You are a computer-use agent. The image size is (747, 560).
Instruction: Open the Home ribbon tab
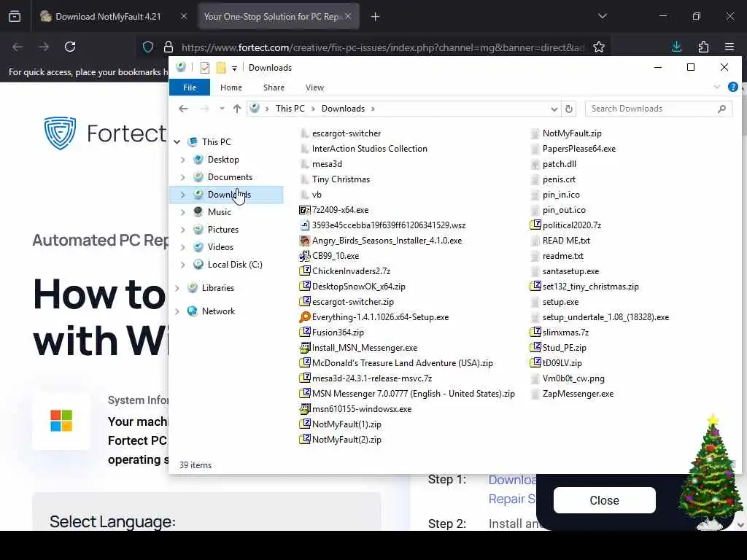tap(231, 87)
